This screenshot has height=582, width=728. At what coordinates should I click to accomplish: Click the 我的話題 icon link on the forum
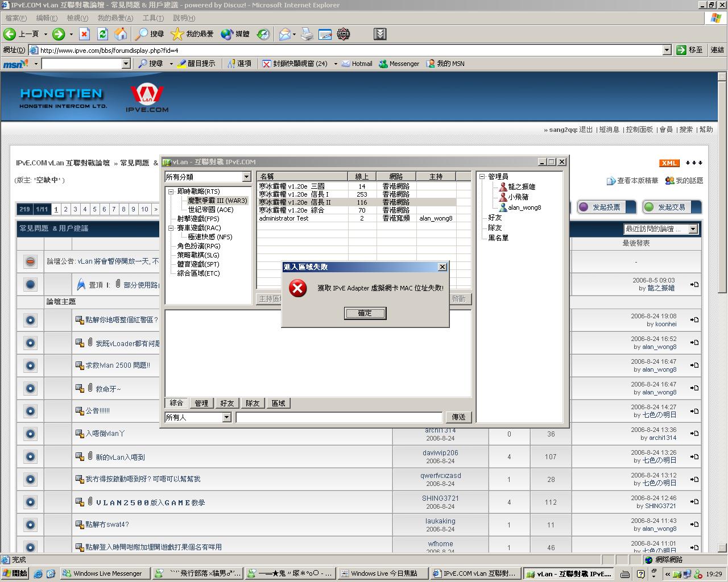[x=684, y=181]
